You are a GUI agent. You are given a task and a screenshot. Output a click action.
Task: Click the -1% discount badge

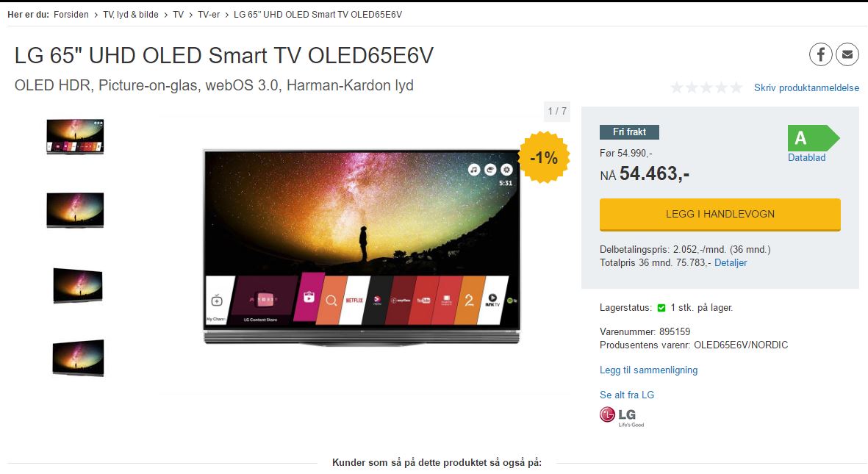[544, 158]
